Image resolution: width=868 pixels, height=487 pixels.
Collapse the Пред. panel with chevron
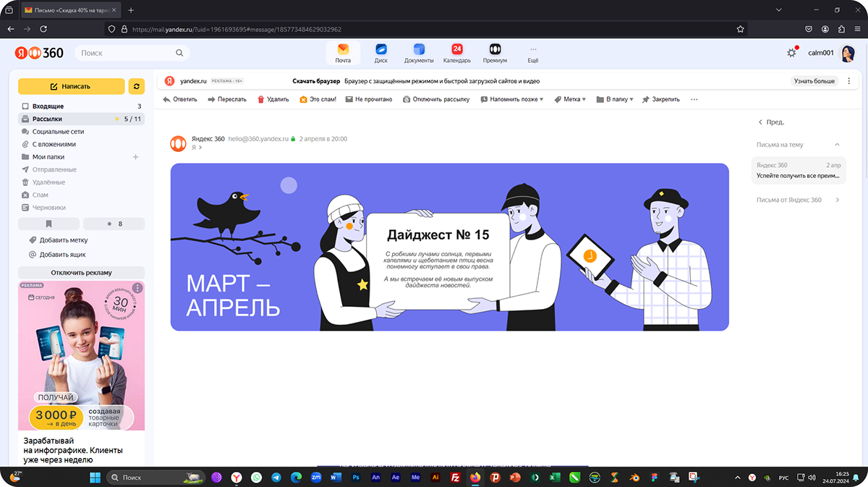(760, 122)
